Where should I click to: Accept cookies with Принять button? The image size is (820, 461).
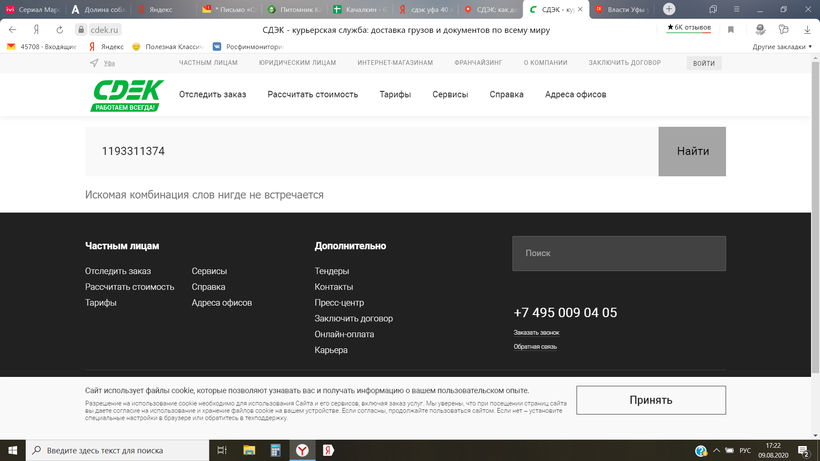(651, 400)
